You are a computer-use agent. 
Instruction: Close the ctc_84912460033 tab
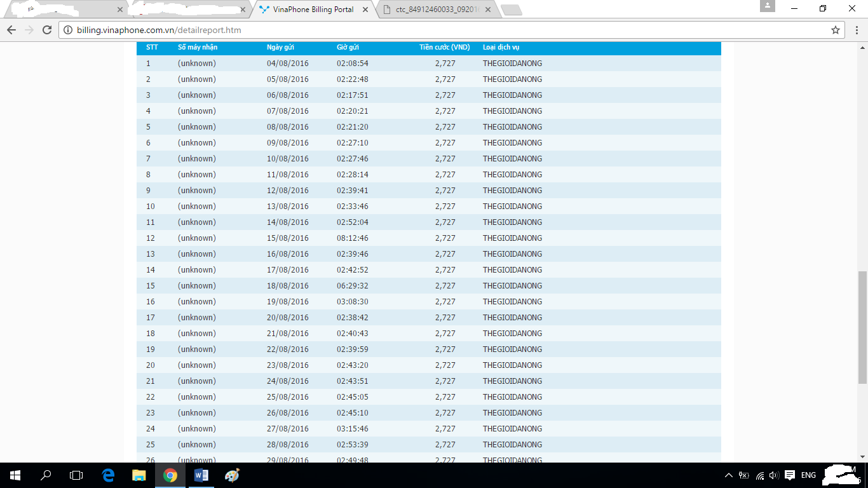tap(488, 10)
